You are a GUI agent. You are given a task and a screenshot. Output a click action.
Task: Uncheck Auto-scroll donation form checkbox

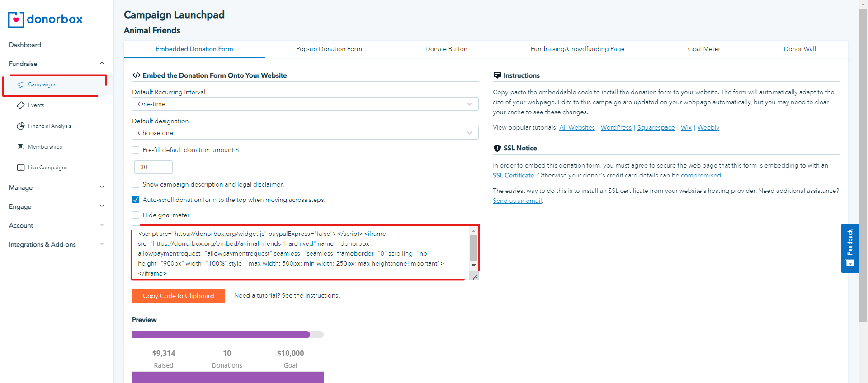point(136,200)
